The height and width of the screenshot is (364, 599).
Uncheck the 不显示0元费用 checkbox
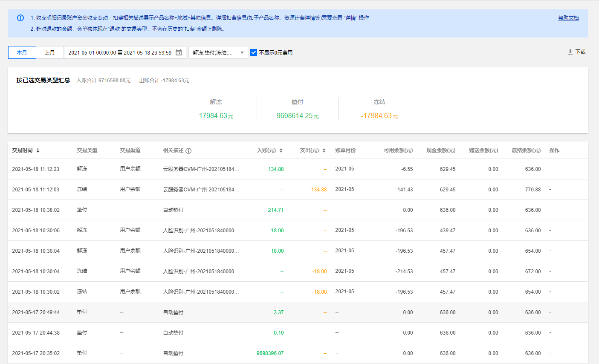(254, 52)
